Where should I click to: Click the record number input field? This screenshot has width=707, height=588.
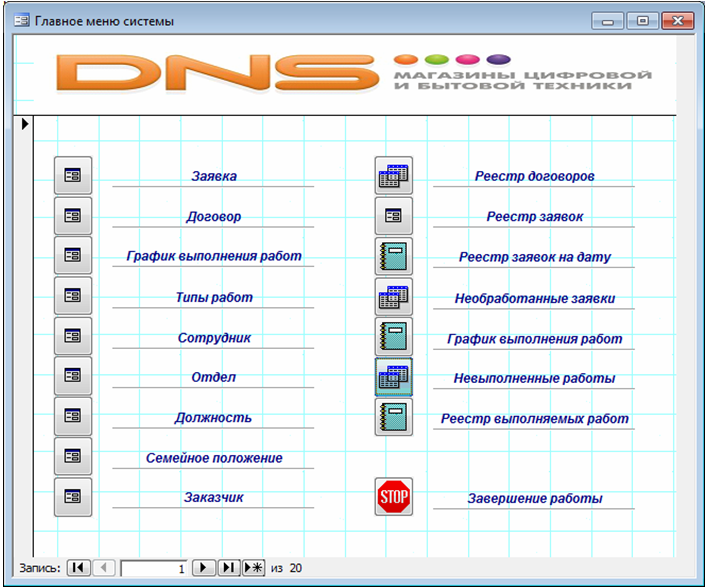(153, 568)
